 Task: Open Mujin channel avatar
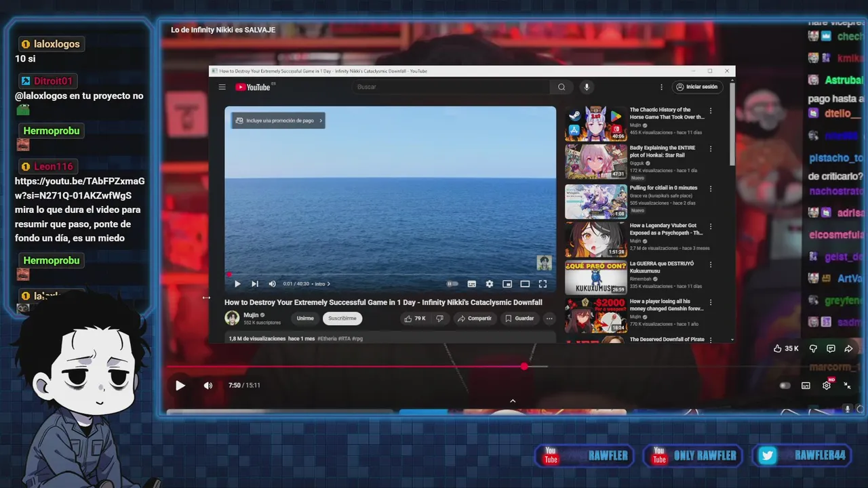click(232, 318)
